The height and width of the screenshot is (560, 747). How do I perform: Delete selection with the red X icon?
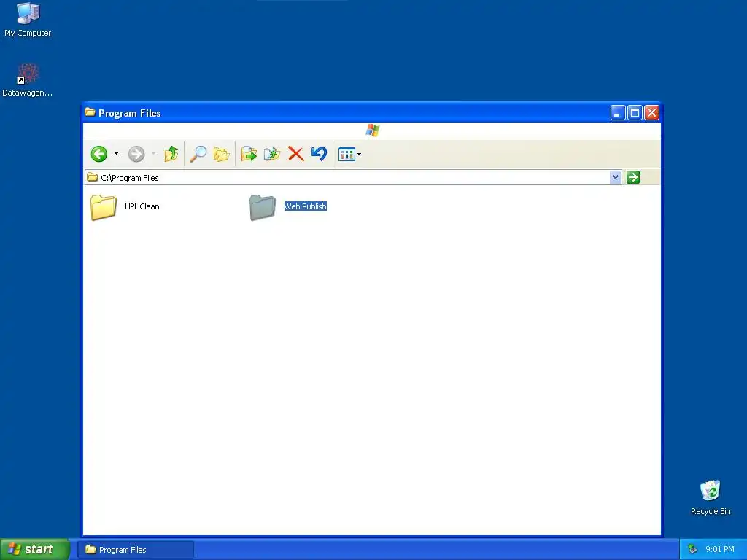coord(296,154)
